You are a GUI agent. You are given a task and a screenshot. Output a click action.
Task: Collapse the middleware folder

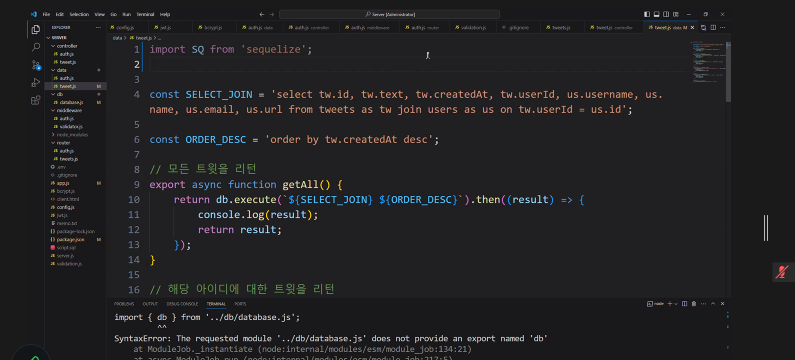tap(76, 110)
